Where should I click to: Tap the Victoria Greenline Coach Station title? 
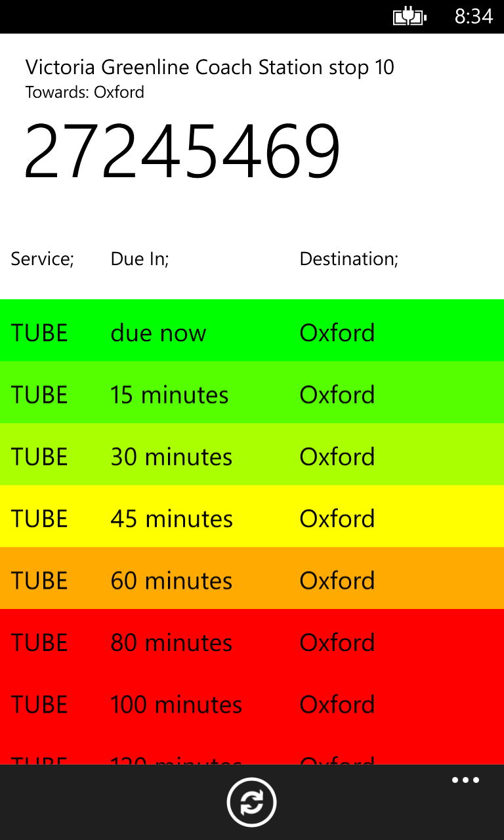click(210, 67)
